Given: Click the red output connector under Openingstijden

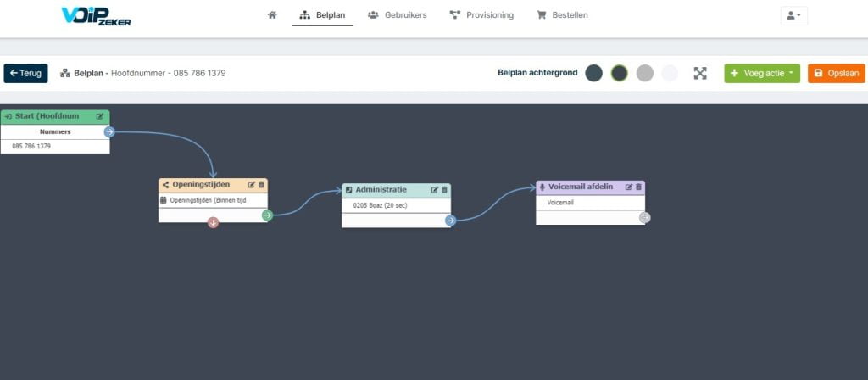Looking at the screenshot, I should (x=213, y=223).
